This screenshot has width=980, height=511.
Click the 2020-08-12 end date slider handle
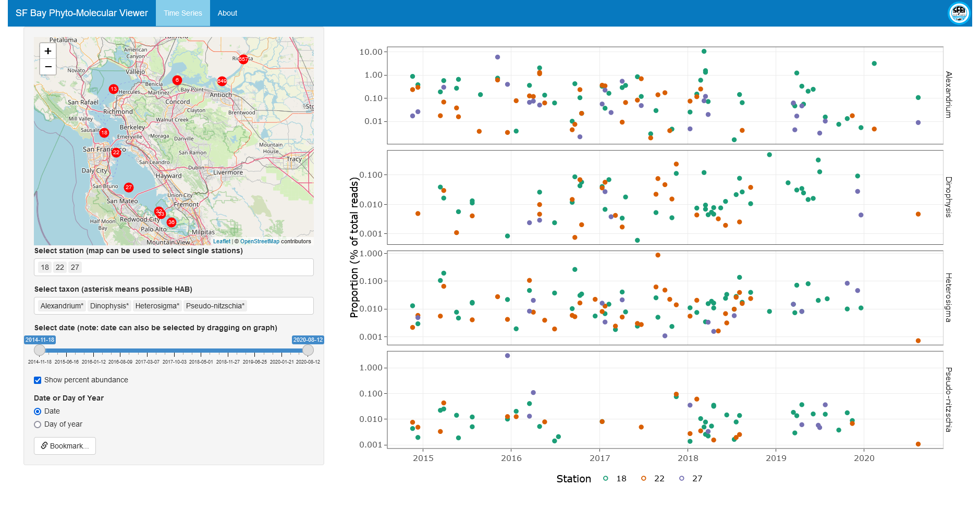[x=308, y=350]
